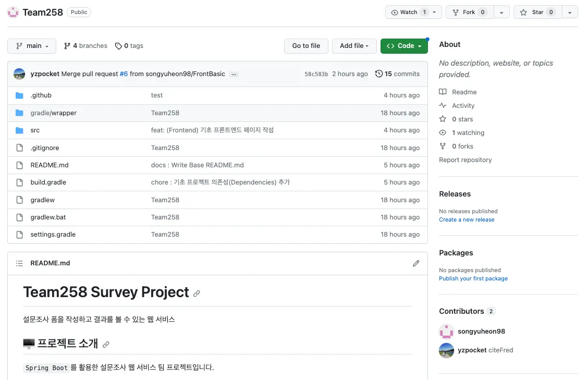Open the 4 branches link

pyautogui.click(x=85, y=46)
